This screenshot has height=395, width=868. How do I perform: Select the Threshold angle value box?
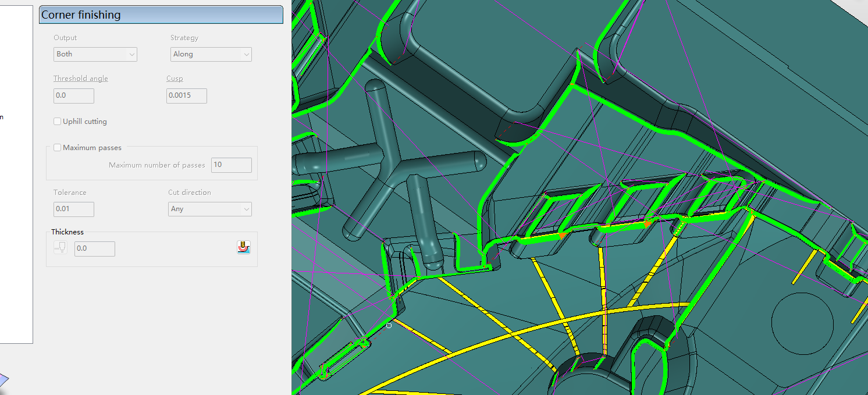73,95
